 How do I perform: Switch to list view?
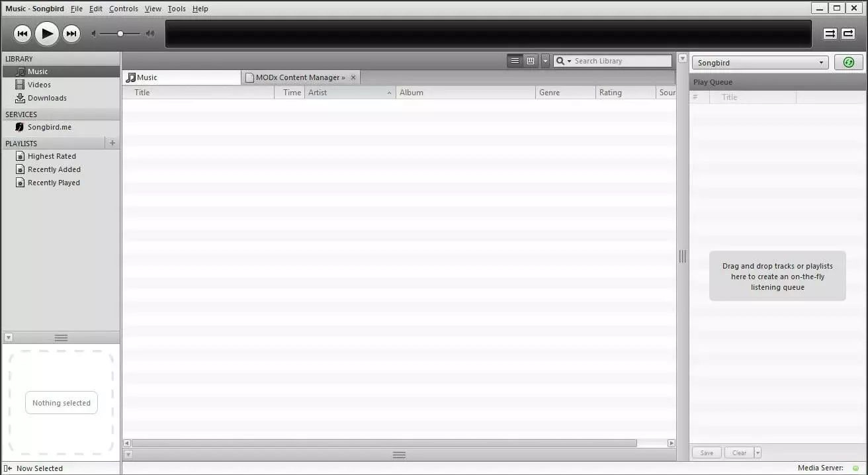click(x=515, y=61)
